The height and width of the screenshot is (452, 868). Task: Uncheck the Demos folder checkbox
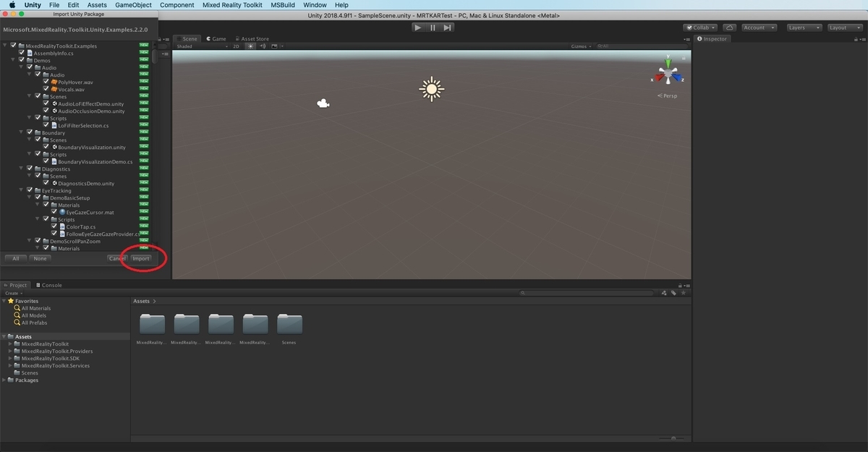tap(22, 61)
